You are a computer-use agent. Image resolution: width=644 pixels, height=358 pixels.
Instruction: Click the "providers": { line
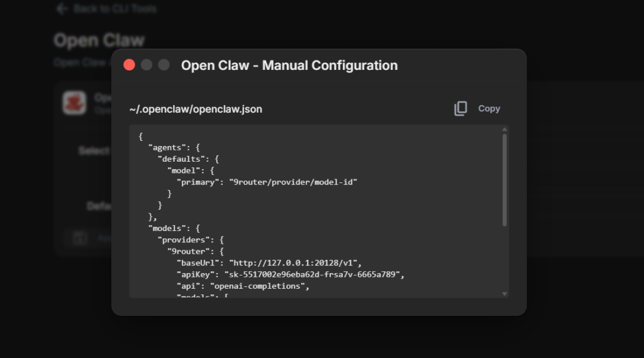191,240
